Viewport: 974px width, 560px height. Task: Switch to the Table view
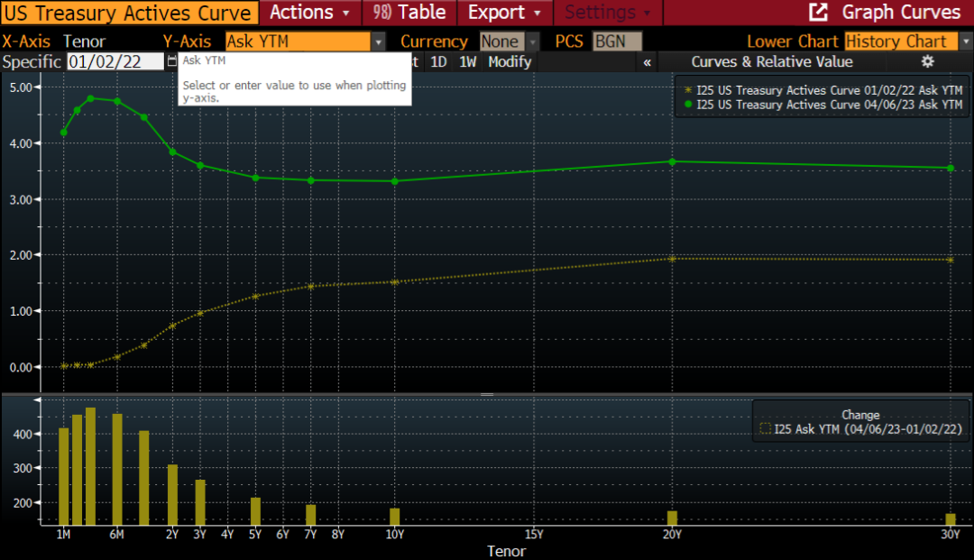(x=410, y=13)
